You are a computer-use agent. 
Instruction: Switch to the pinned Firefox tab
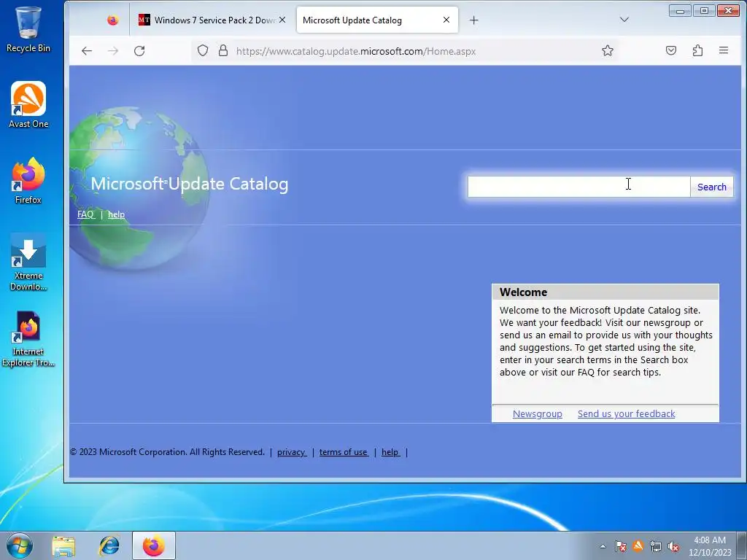tap(113, 20)
